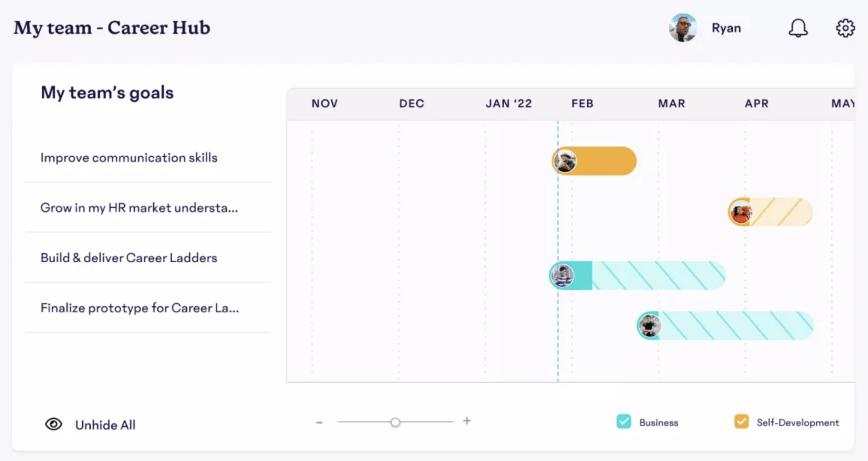Open the Grow in my HR market goal
The image size is (868, 461).
pos(139,208)
